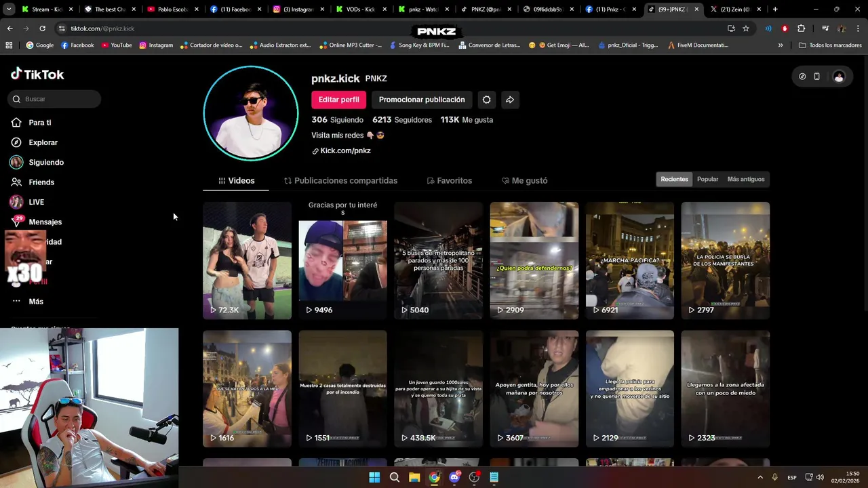Sort videos by Recientes
Image resolution: width=868 pixels, height=488 pixels.
tap(674, 180)
